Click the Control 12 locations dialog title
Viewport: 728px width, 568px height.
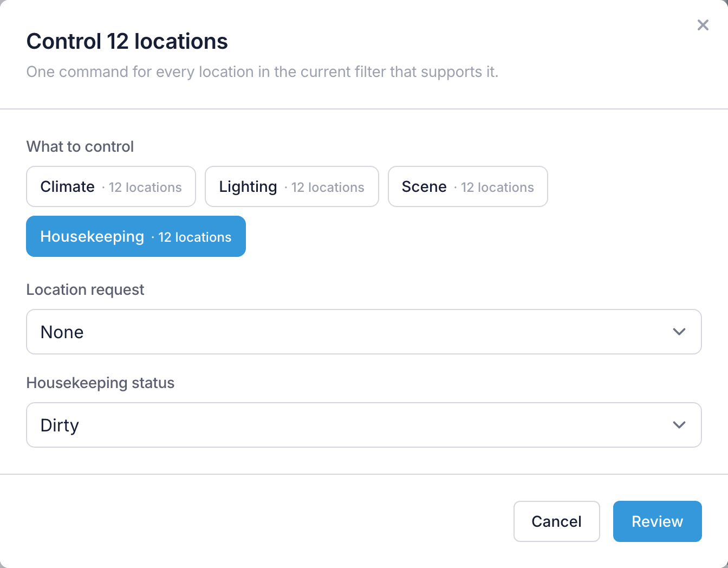[x=127, y=41]
